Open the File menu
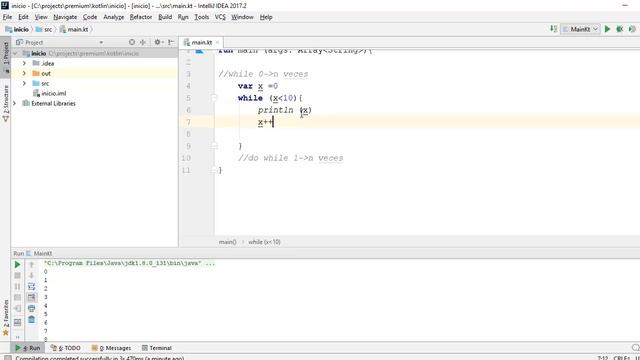640x360 pixels. pyautogui.click(x=7, y=17)
